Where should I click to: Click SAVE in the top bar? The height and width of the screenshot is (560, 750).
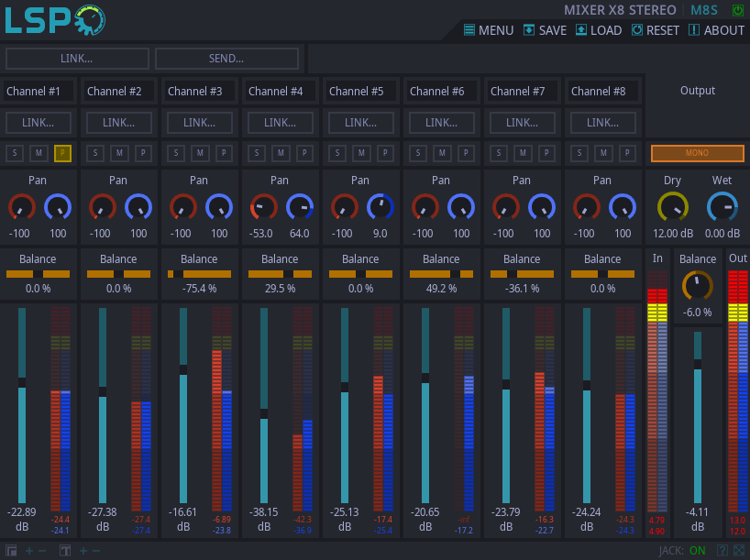(x=545, y=30)
